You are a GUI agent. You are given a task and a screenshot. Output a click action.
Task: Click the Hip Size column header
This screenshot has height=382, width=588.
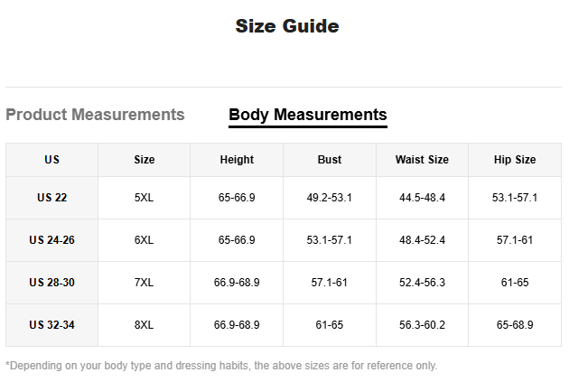click(515, 160)
